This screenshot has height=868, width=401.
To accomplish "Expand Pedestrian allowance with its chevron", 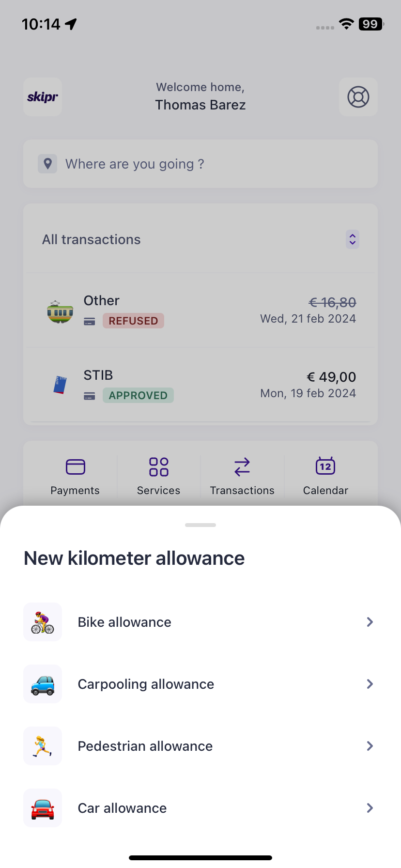I will click(370, 746).
